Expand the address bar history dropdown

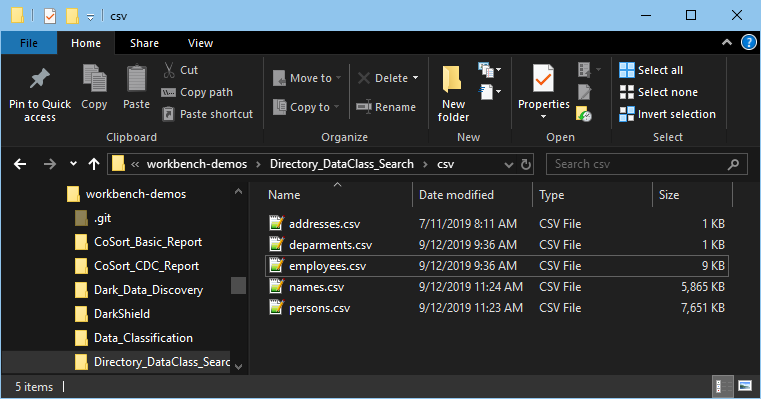click(x=509, y=165)
